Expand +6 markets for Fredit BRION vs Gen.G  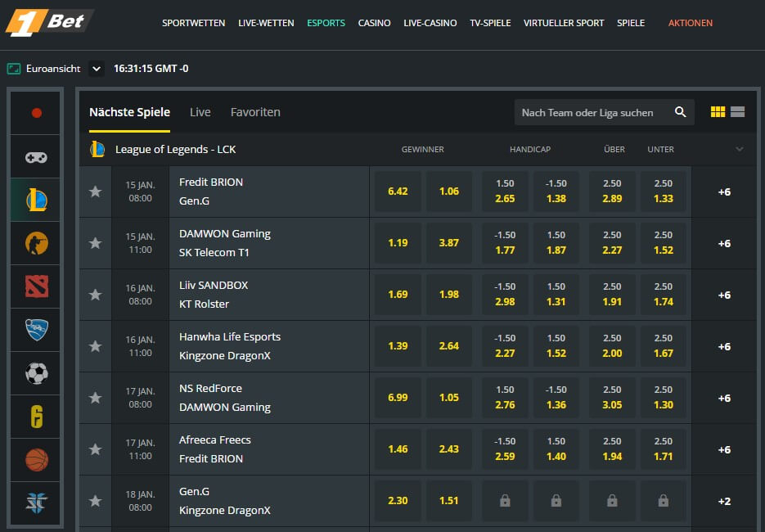click(724, 192)
